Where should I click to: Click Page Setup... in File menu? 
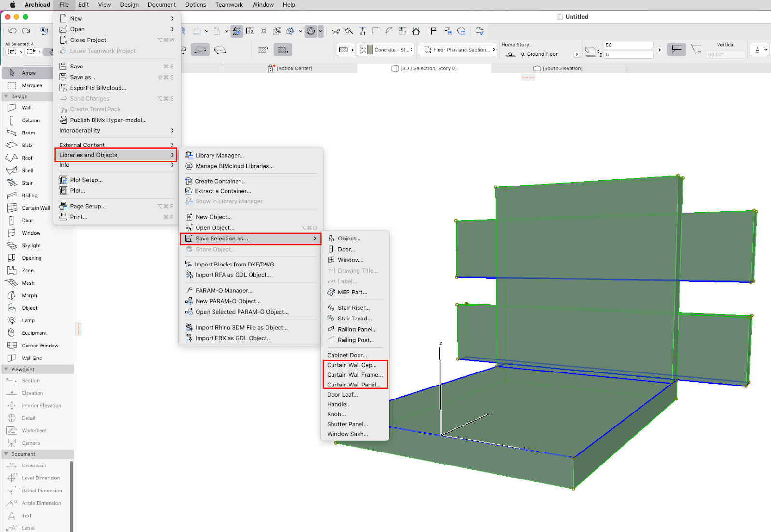(88, 206)
